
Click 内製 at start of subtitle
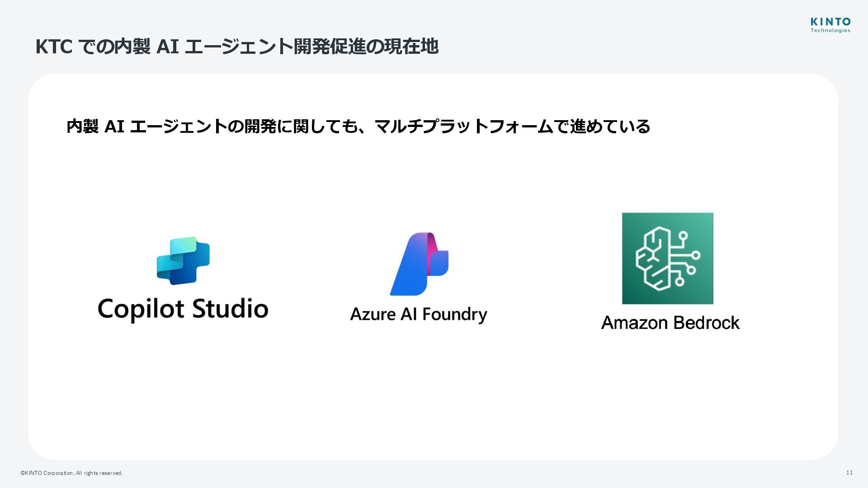[82, 127]
